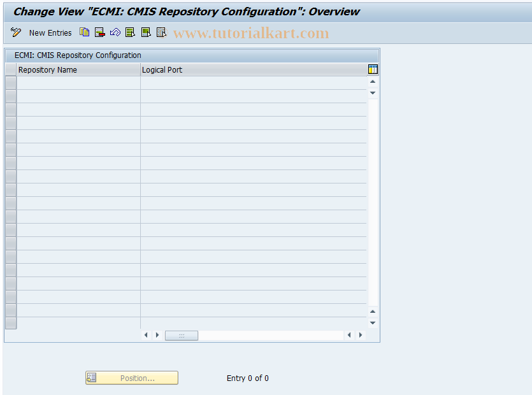
Task: Click first row Logical Port cell
Action: tap(254, 83)
